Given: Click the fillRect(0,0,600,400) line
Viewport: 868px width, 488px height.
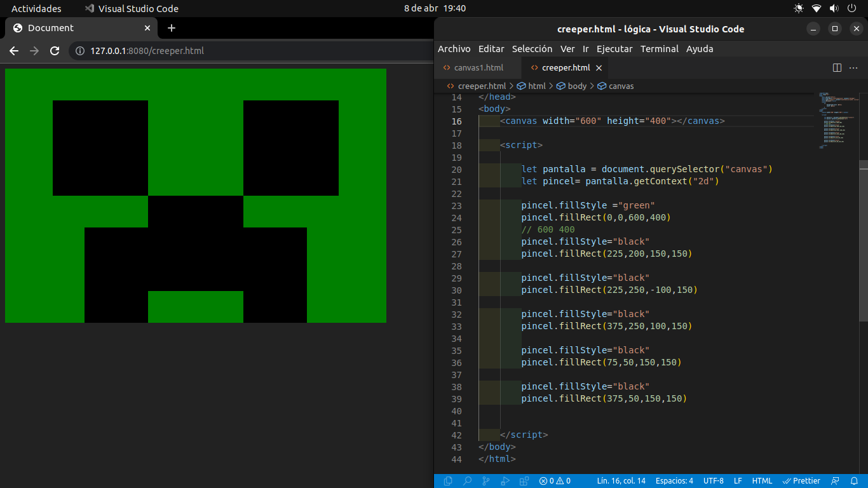Looking at the screenshot, I should pyautogui.click(x=596, y=217).
